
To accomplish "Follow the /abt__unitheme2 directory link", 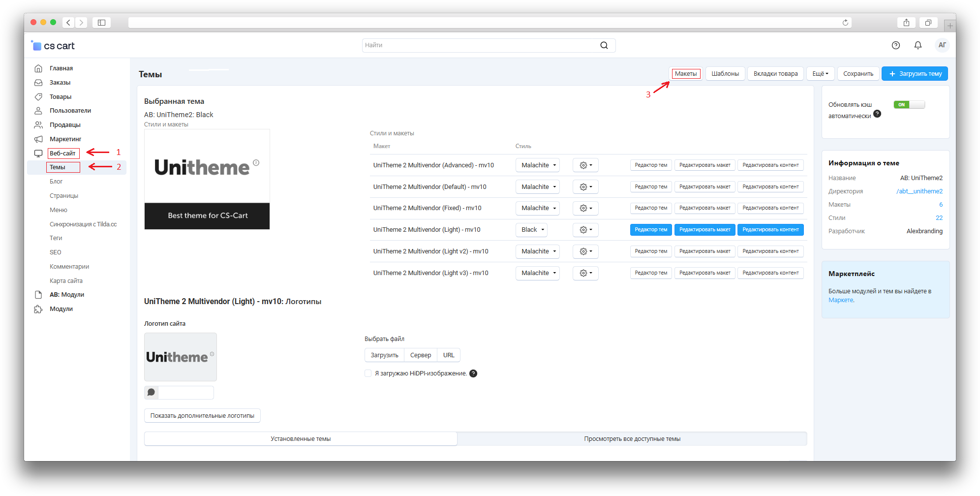I will [x=919, y=191].
